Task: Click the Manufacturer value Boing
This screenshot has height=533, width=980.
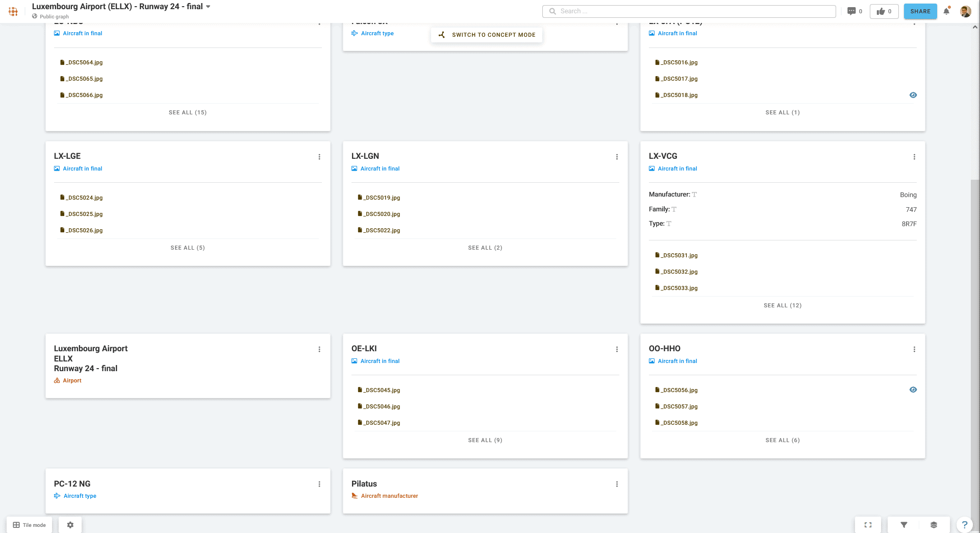Action: (908, 195)
